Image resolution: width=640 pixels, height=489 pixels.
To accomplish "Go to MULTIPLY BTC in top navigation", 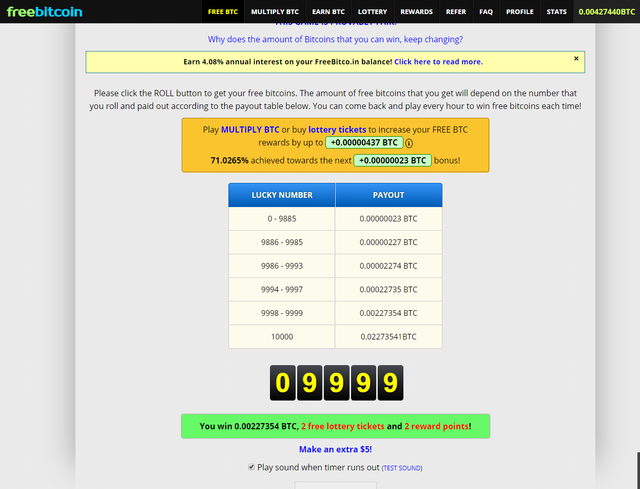I will pyautogui.click(x=275, y=11).
